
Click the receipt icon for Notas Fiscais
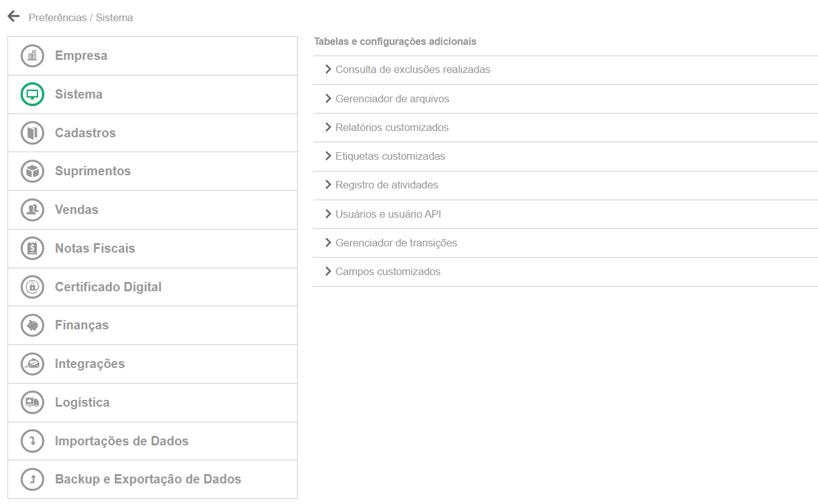tap(32, 248)
